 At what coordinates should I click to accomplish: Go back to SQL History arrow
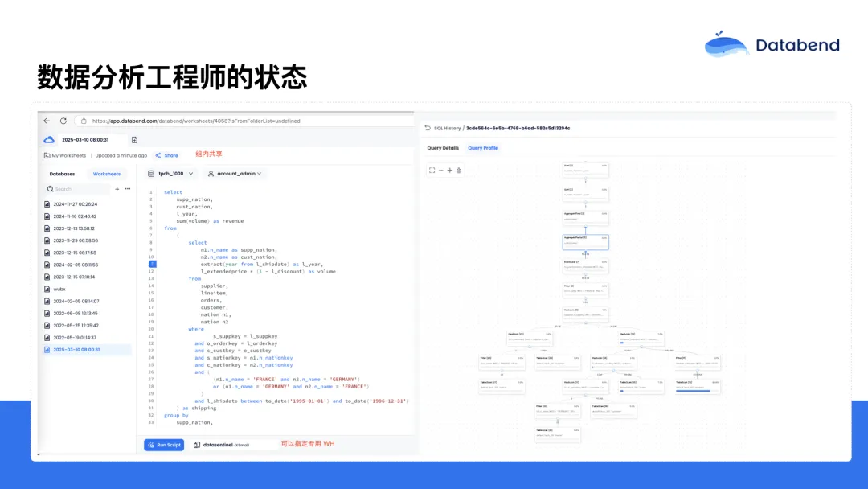[x=428, y=128]
